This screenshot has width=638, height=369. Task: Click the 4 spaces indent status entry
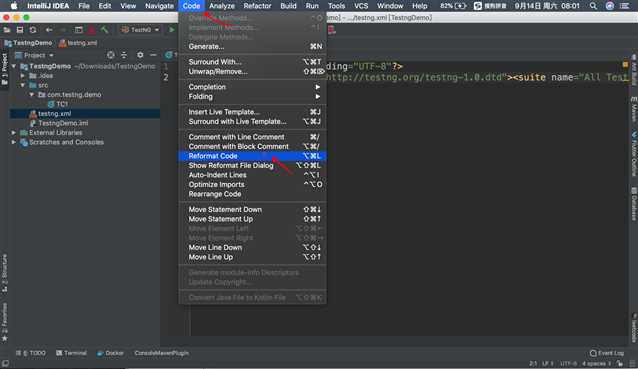[596, 363]
